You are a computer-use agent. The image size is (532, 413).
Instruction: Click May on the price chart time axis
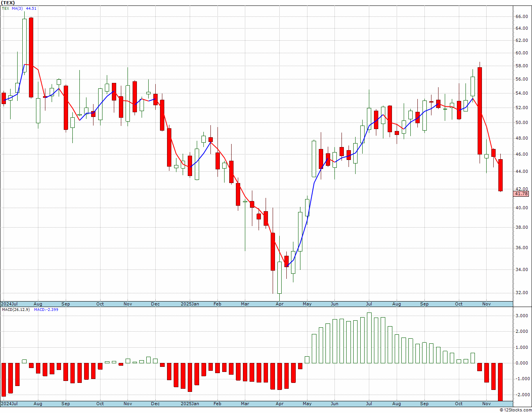(307, 304)
